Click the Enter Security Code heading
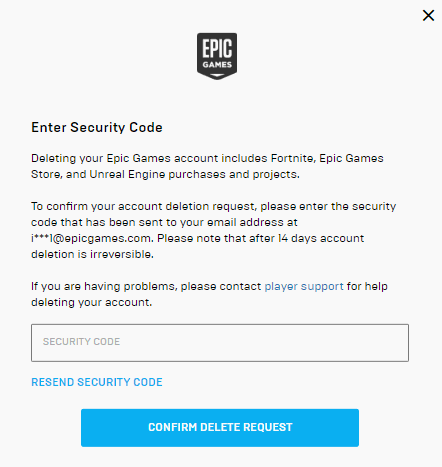 click(x=97, y=127)
